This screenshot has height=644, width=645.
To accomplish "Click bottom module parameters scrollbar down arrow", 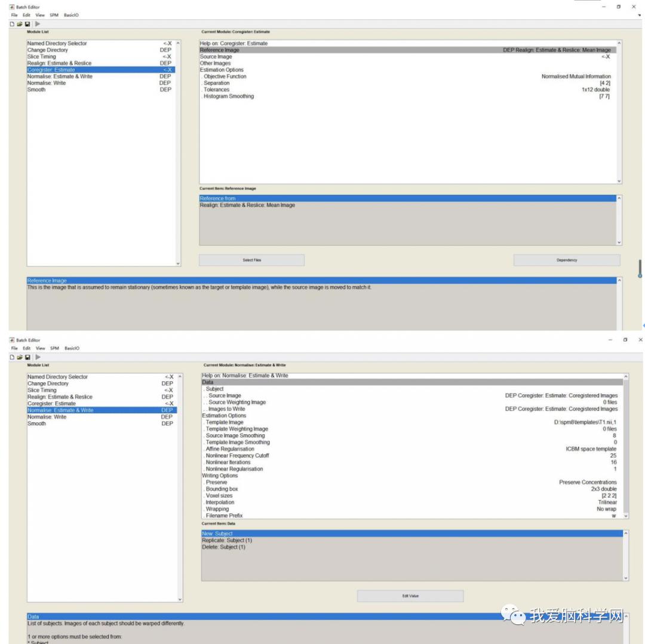I will pyautogui.click(x=626, y=516).
